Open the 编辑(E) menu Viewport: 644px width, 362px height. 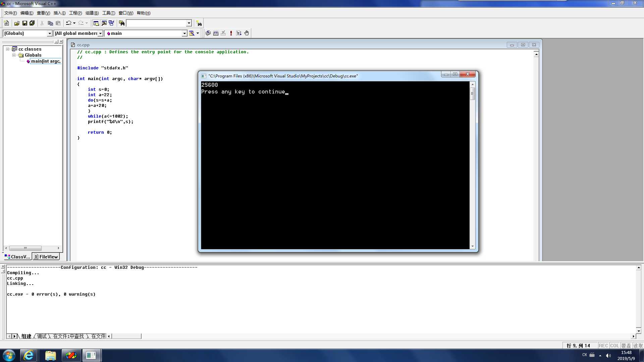click(27, 13)
